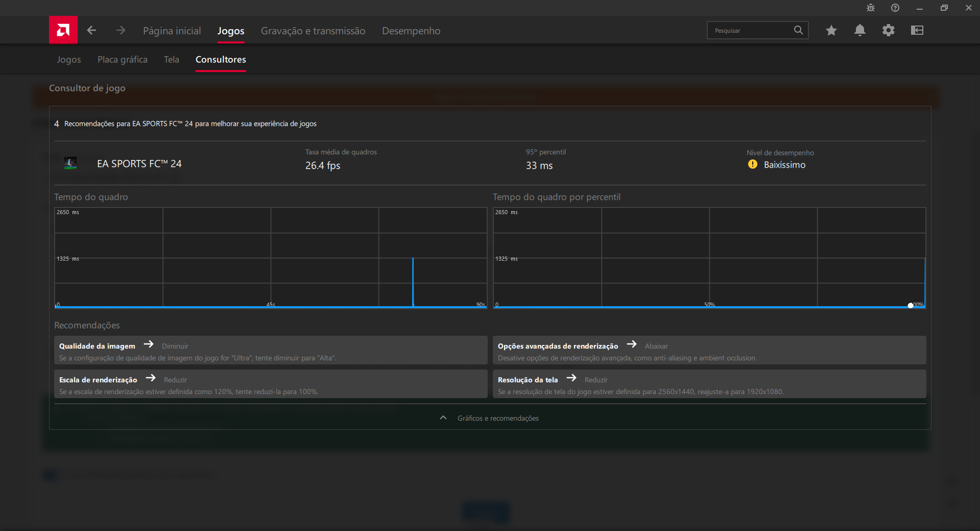The width and height of the screenshot is (980, 531).
Task: Select the Jogos sub-tab
Action: [x=69, y=59]
